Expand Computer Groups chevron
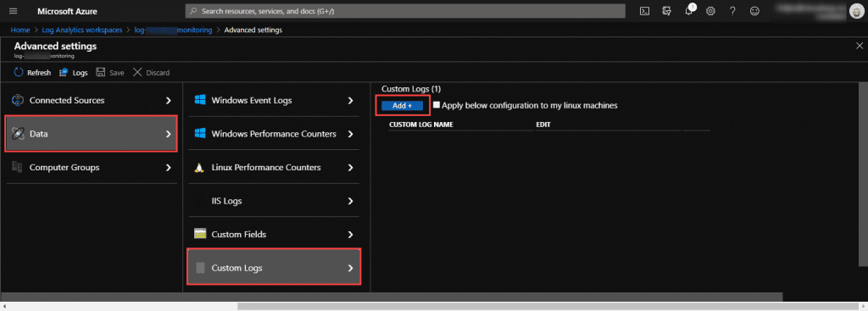This screenshot has height=311, width=868. pyautogui.click(x=169, y=167)
